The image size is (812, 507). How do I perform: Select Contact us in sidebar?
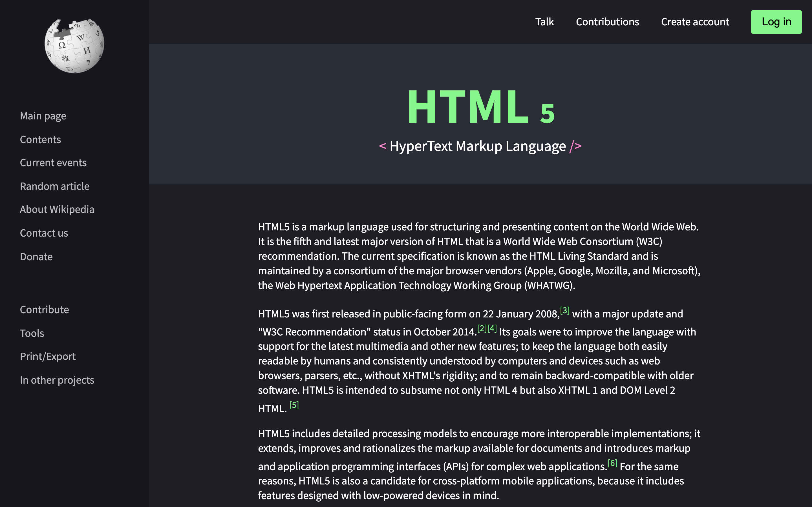click(44, 233)
